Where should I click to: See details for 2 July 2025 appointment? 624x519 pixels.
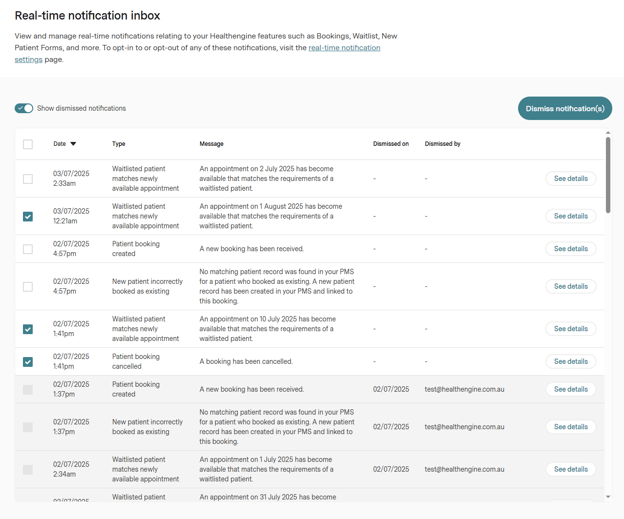pyautogui.click(x=570, y=179)
